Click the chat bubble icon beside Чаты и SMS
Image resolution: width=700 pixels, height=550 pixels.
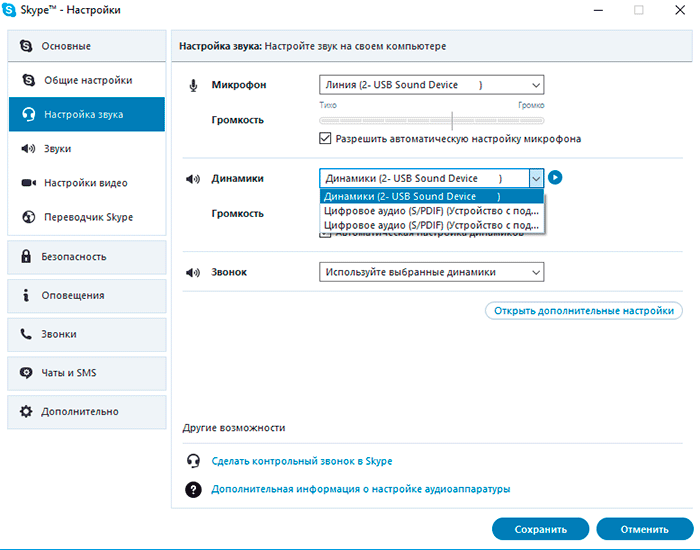(x=26, y=372)
